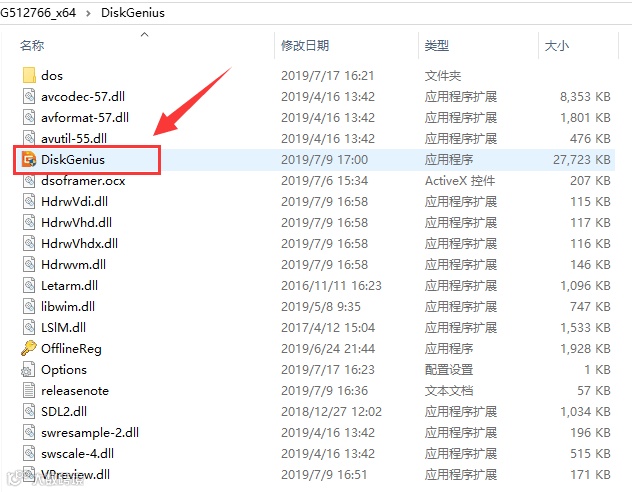Click the dsoframer.ocx file icon
The height and width of the screenshot is (492, 632).
click(29, 181)
